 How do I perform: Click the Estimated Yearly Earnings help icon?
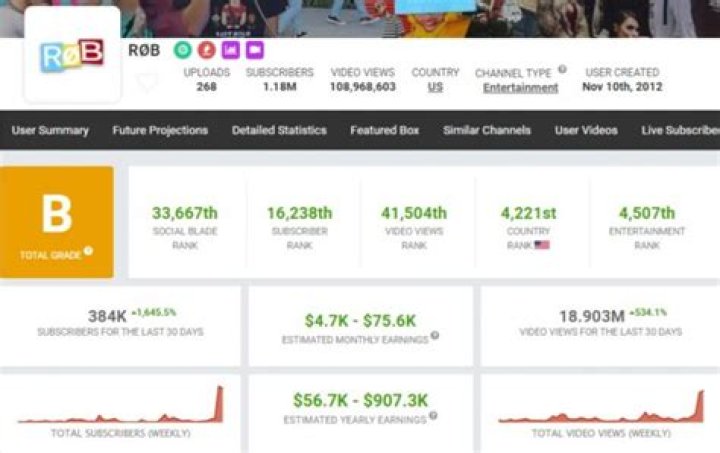pos(432,416)
